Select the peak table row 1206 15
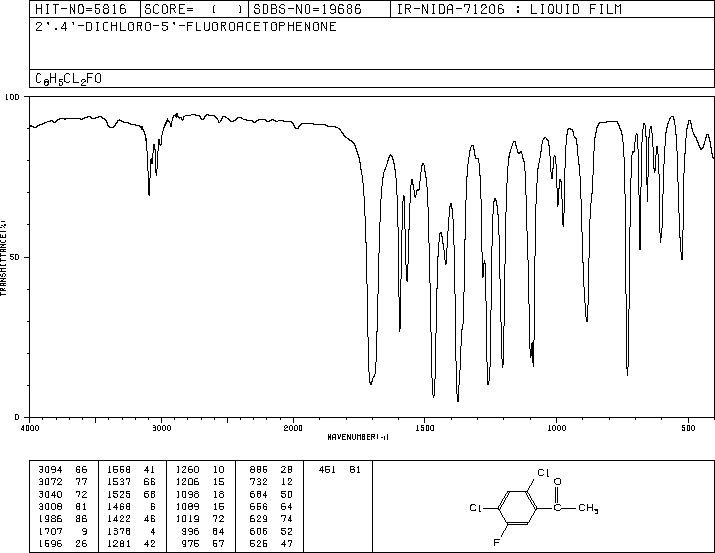Viewport: 715px width, 553px height. (200, 481)
